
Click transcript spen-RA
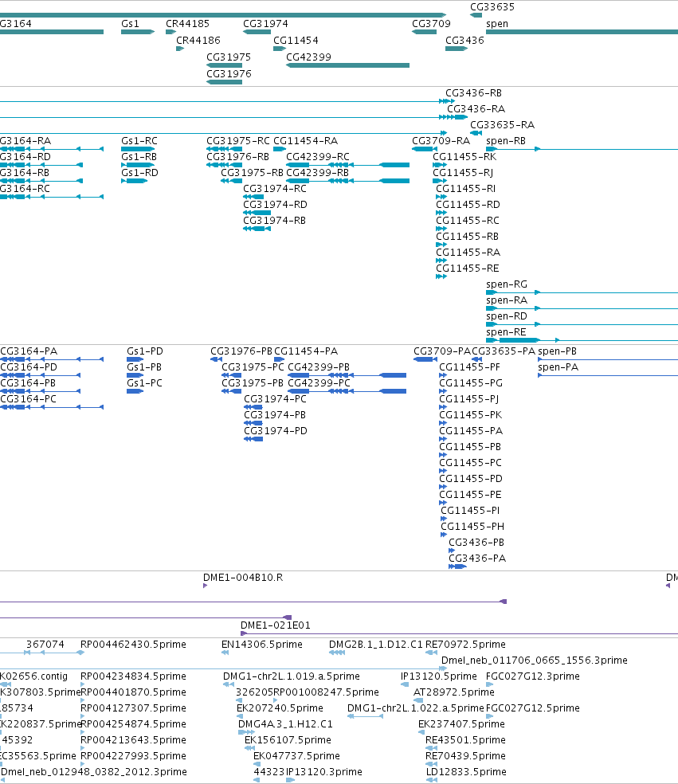(507, 300)
